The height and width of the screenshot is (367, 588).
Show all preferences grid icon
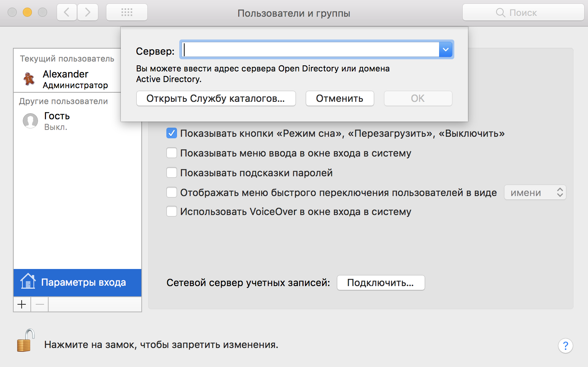click(127, 13)
